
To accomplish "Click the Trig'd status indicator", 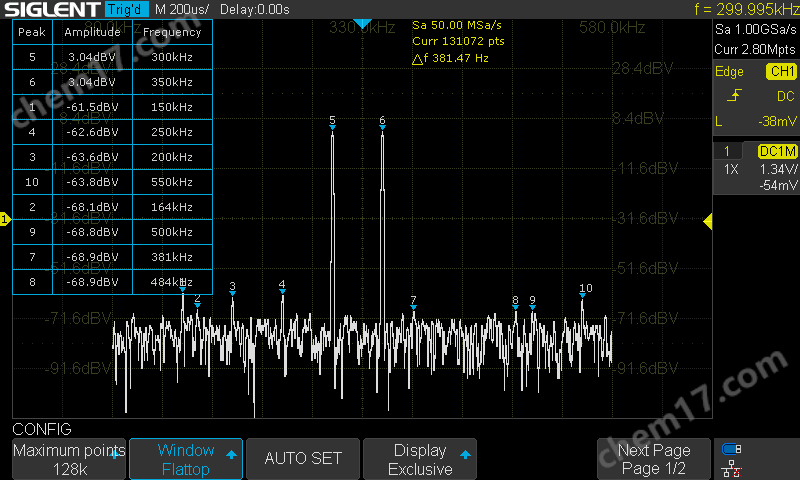I will pos(127,9).
